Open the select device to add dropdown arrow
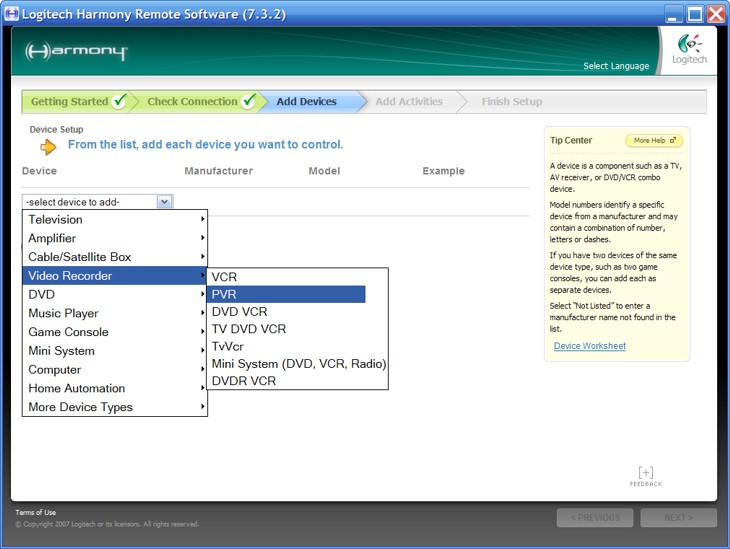 pyautogui.click(x=164, y=202)
